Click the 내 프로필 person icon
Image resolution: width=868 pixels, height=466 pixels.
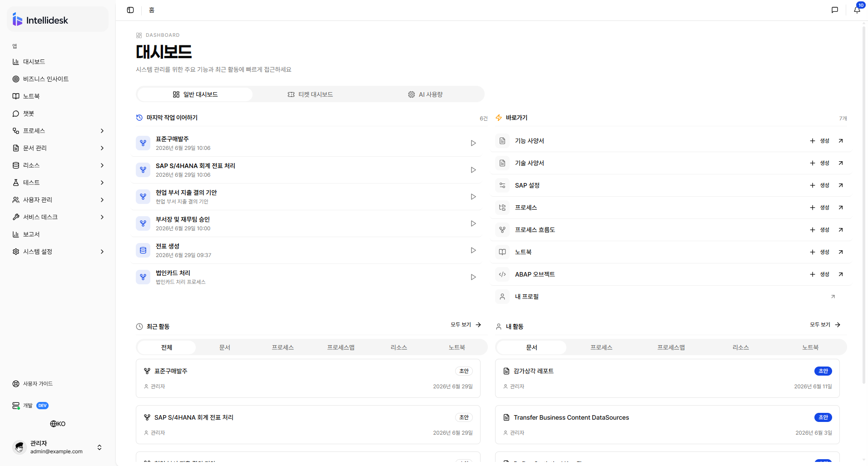[502, 297]
